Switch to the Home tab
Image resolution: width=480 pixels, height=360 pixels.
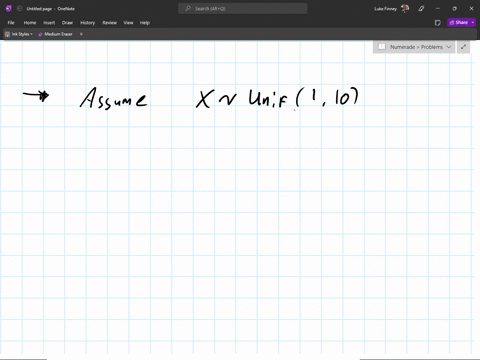pos(30,23)
